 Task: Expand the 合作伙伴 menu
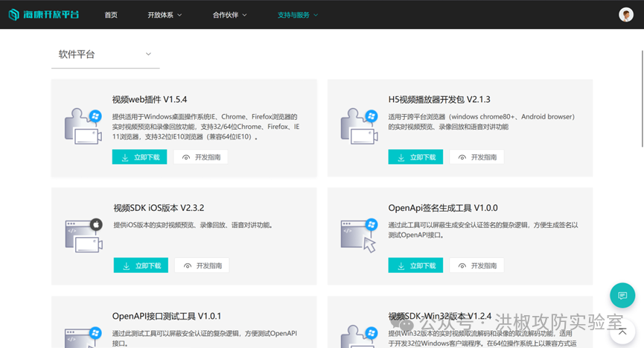229,15
